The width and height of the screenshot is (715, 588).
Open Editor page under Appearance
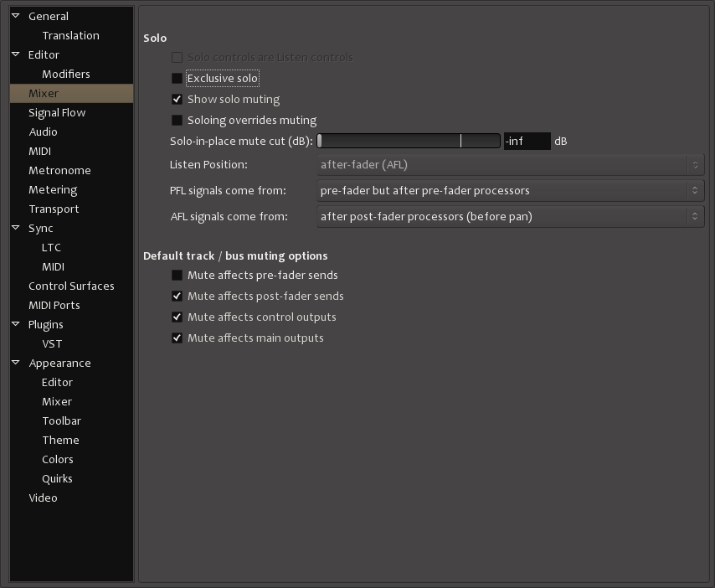click(x=57, y=382)
